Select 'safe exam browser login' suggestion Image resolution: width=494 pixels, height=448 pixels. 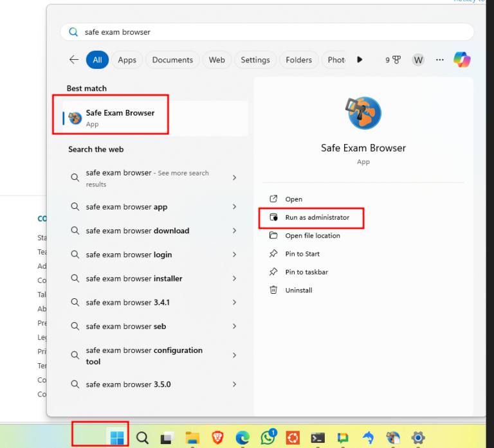pos(154,255)
